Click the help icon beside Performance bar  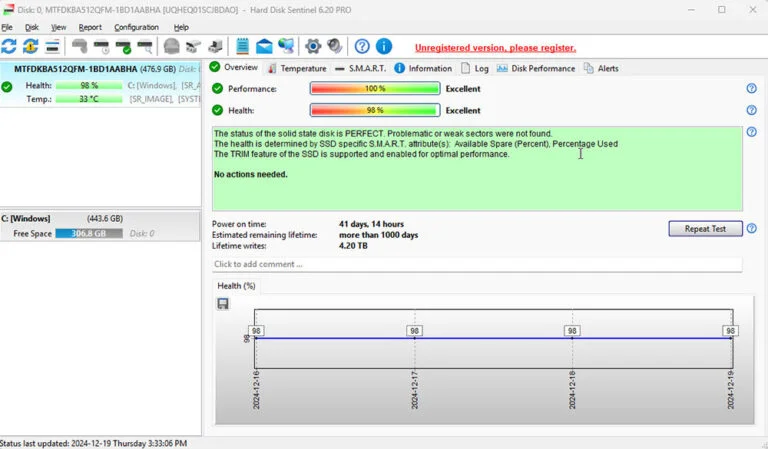[751, 88]
